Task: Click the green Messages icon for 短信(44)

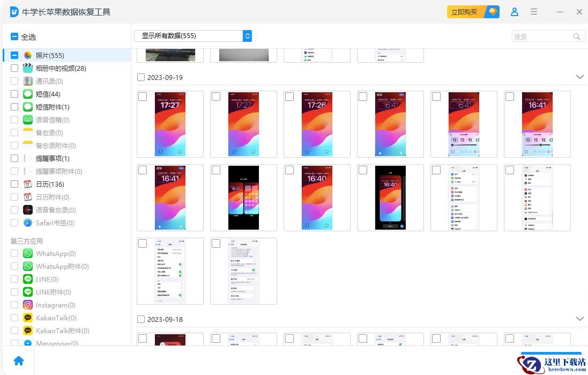Action: (28, 94)
